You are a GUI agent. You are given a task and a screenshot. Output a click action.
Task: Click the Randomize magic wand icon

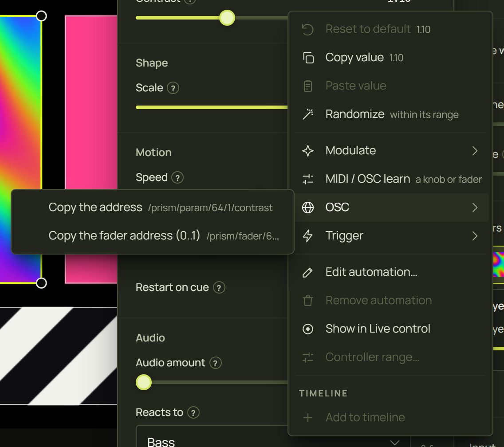click(x=308, y=114)
